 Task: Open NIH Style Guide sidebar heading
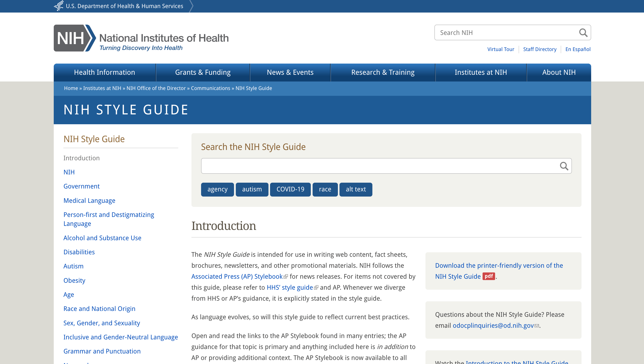[94, 139]
